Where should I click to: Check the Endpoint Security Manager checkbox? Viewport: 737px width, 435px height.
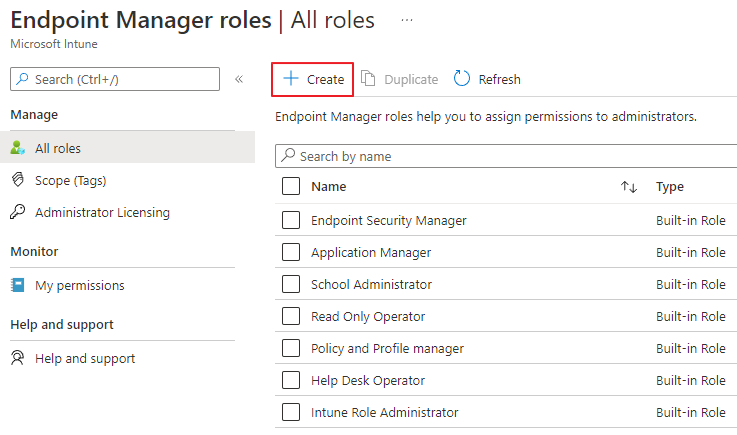point(291,220)
